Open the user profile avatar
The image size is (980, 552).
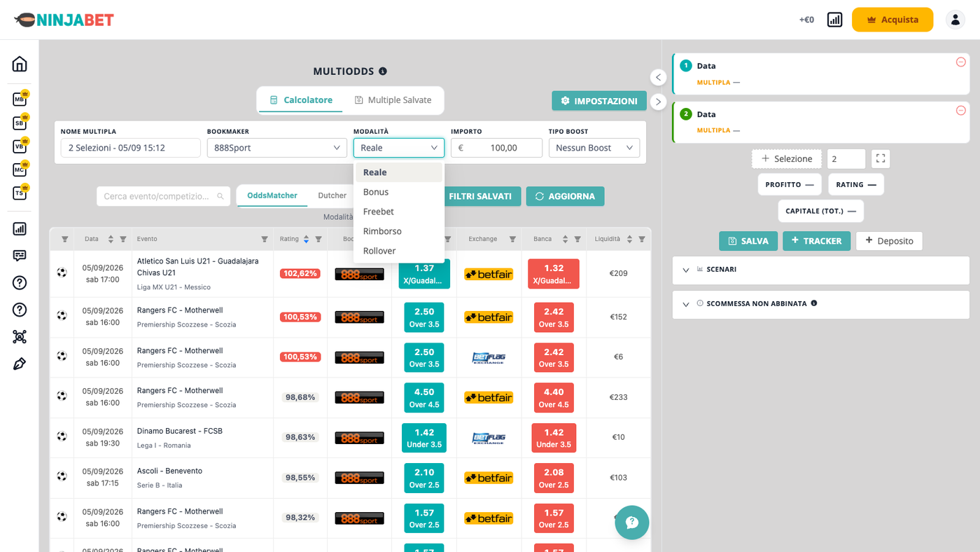click(955, 20)
